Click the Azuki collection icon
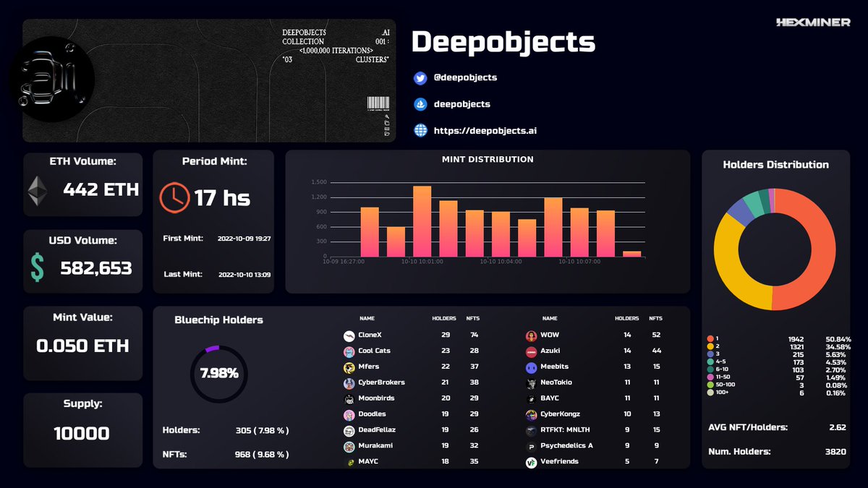The width and height of the screenshot is (868, 488). pos(532,352)
